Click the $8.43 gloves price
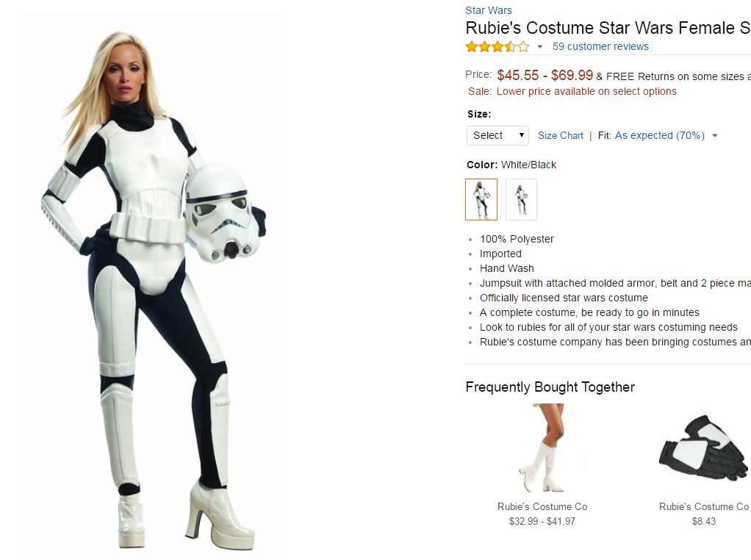 (703, 521)
